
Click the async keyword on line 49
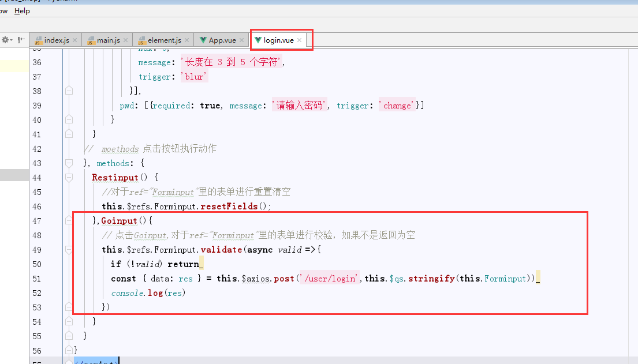(260, 250)
